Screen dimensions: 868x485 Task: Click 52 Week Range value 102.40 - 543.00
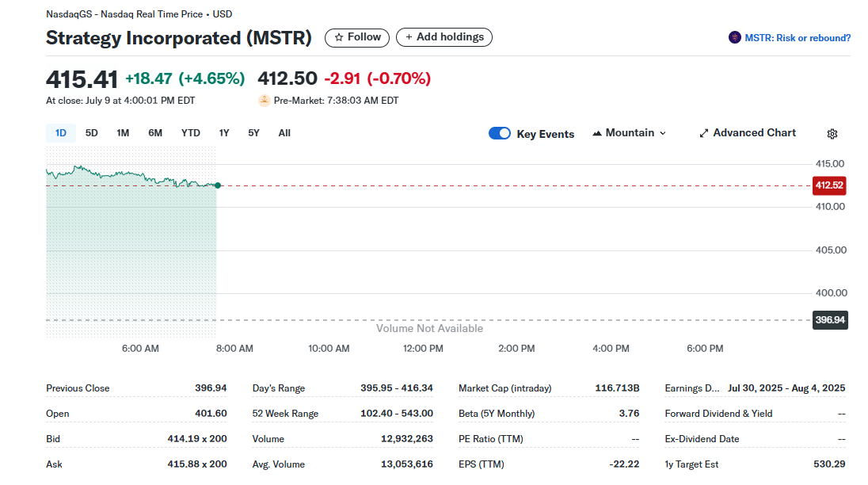(x=396, y=414)
